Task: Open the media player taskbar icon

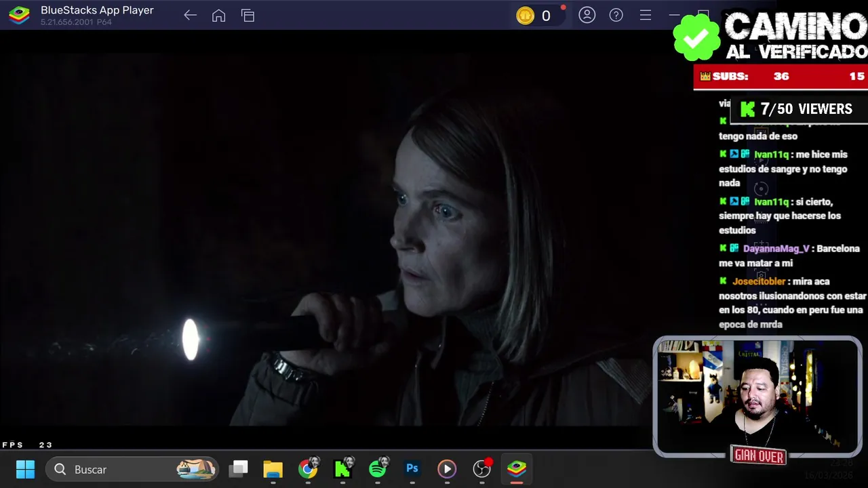Action: [447, 469]
